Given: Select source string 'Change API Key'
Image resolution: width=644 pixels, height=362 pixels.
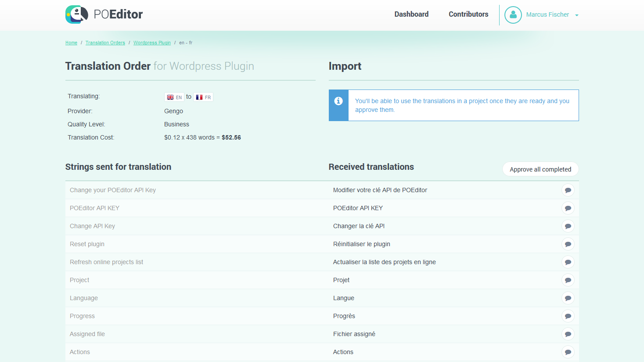Looking at the screenshot, I should click(92, 226).
